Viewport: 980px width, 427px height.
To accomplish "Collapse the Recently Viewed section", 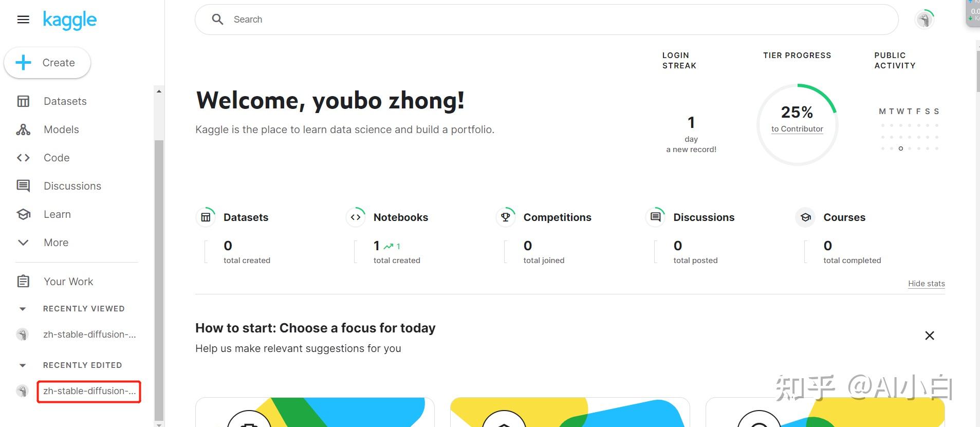I will point(23,309).
